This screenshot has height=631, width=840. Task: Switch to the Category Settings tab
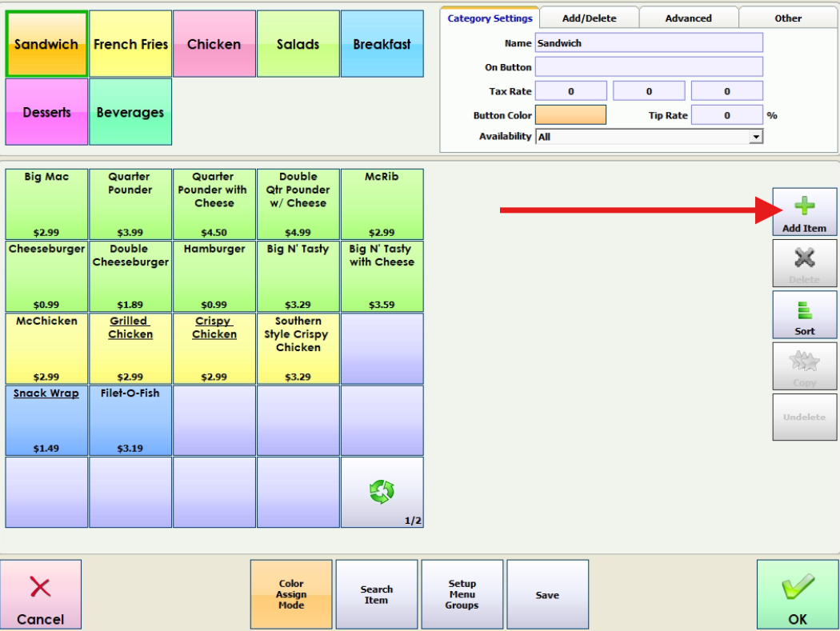pyautogui.click(x=490, y=18)
